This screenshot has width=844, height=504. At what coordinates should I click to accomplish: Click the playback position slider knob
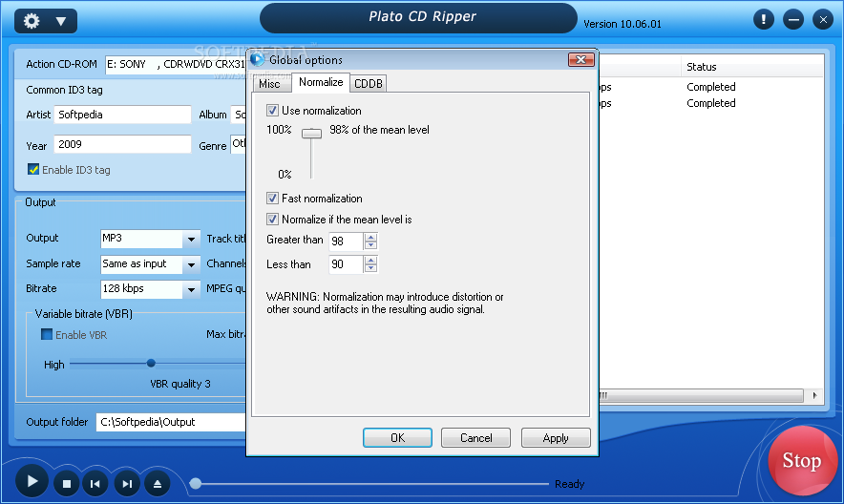[x=196, y=484]
